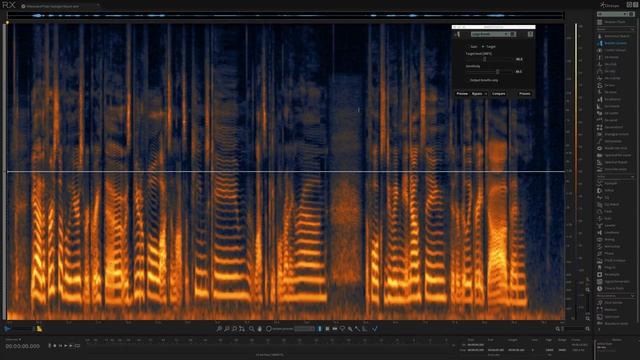Select the lasso selection tool
640x360 pixels.
(x=342, y=329)
